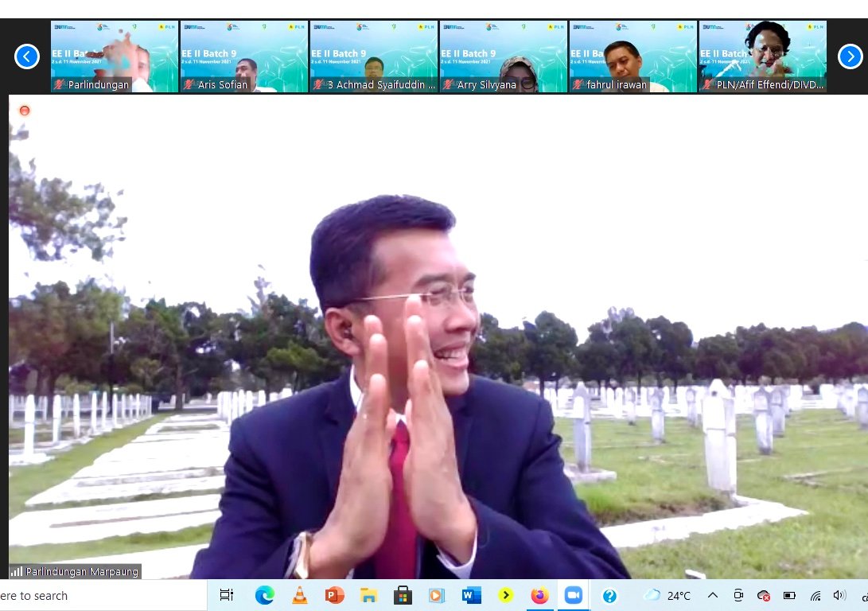Open Zoom from the taskbar
Screen dimensions: 868x611
574,595
